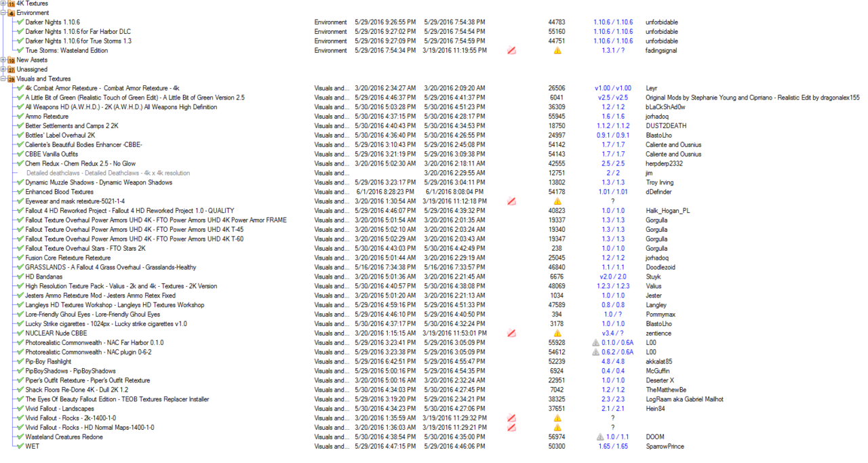Image resolution: width=868 pixels, height=463 pixels.
Task: Collapse the Visuals and Textures category
Action: coord(3,79)
